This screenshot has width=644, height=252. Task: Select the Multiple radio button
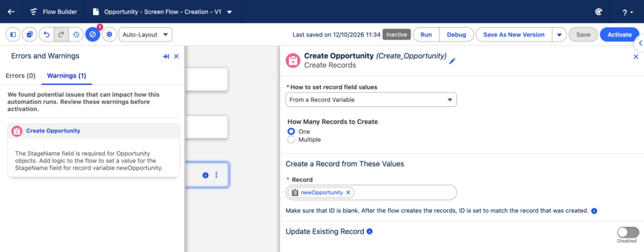point(291,140)
